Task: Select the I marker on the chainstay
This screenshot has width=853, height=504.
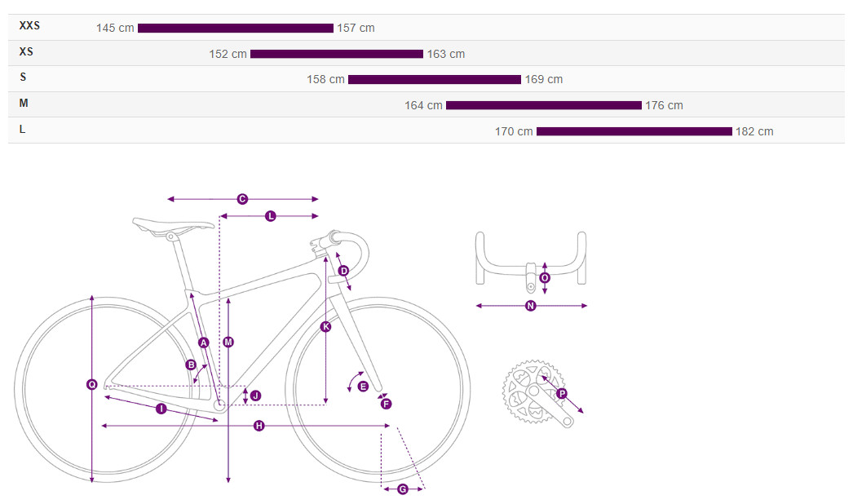Action: click(161, 409)
